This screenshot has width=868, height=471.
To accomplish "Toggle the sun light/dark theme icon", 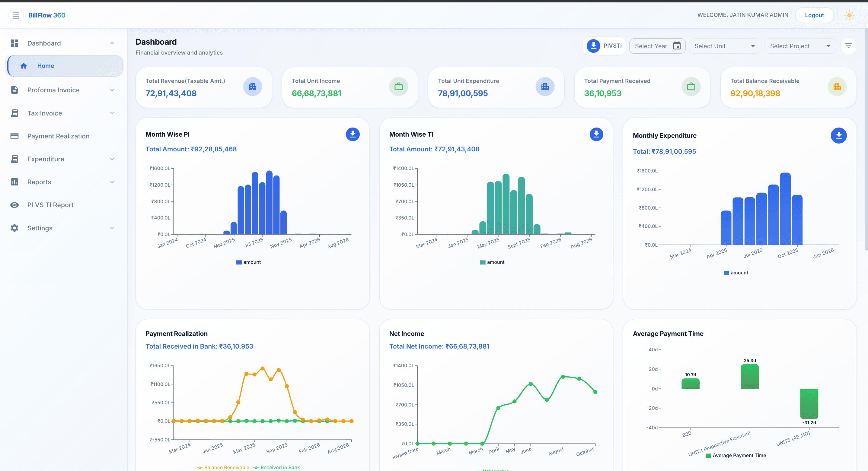I will 849,15.
